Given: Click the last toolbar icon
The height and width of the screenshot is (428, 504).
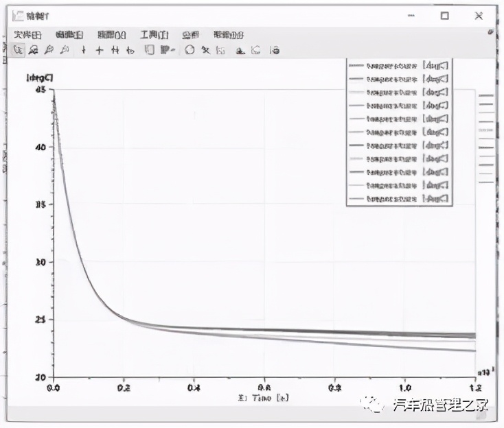Looking at the screenshot, I should pyautogui.click(x=275, y=50).
